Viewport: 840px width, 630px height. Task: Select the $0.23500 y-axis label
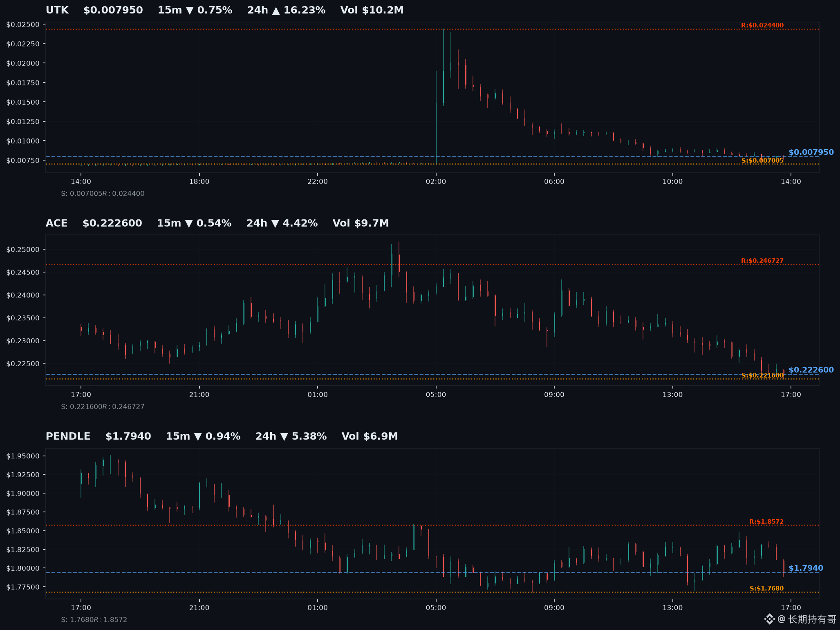23,318
